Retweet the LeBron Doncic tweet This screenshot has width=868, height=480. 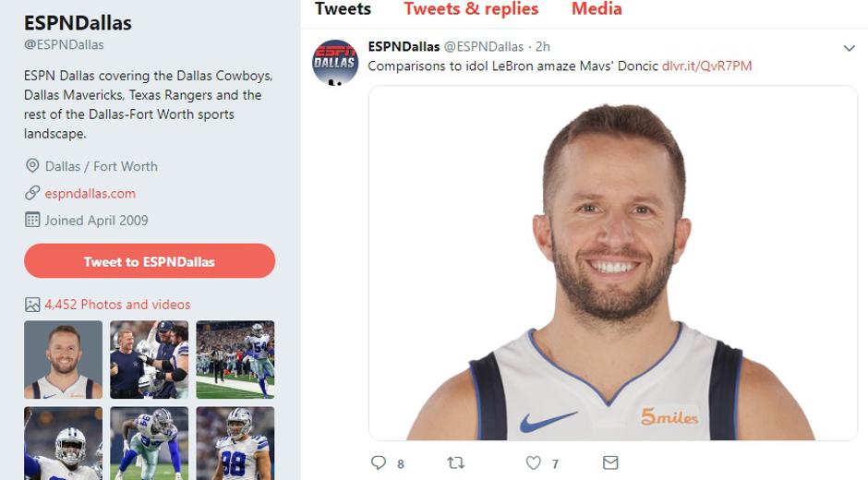pyautogui.click(x=455, y=462)
